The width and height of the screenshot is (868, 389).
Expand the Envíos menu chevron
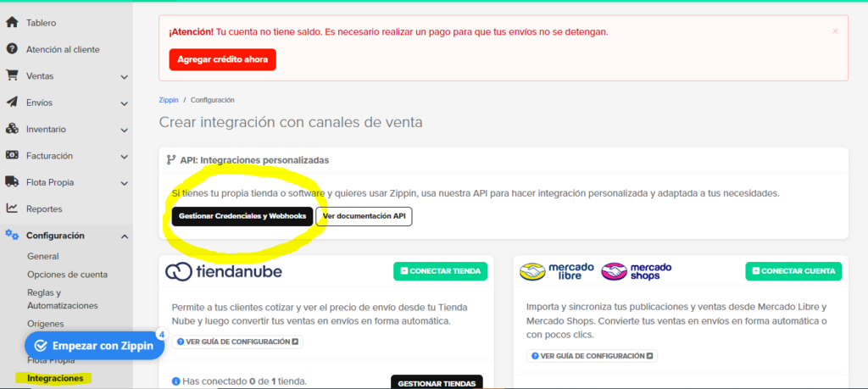[124, 103]
